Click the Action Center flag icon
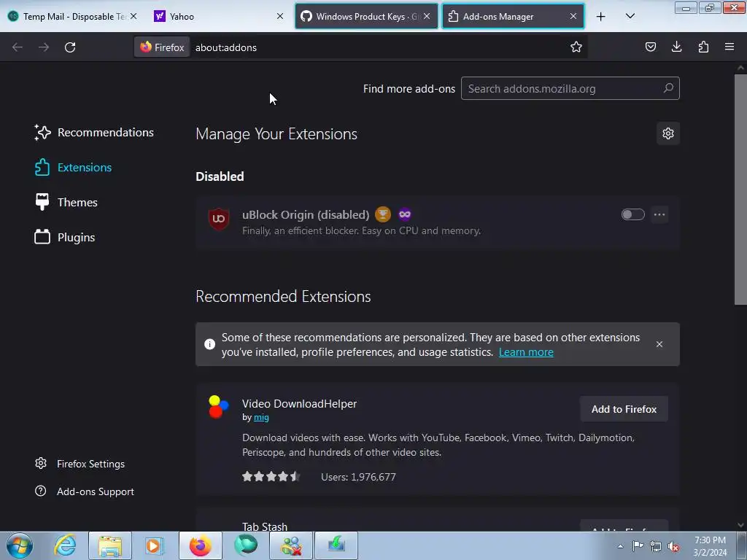 (x=638, y=546)
